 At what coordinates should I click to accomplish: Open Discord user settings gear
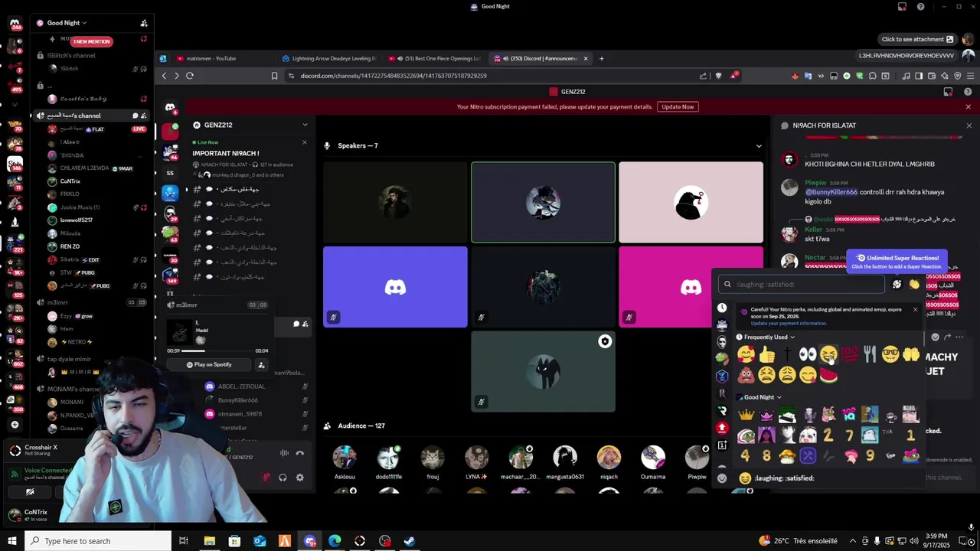click(299, 478)
